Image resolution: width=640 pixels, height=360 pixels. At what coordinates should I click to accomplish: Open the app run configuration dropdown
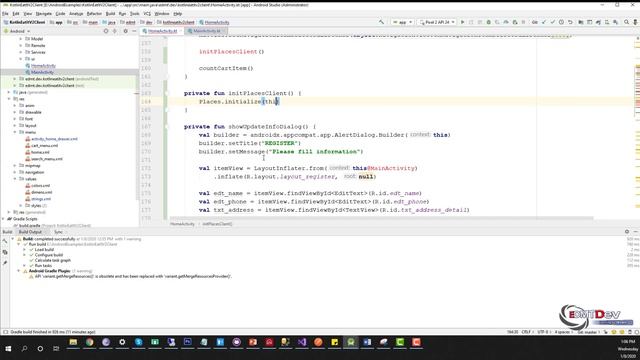402,22
